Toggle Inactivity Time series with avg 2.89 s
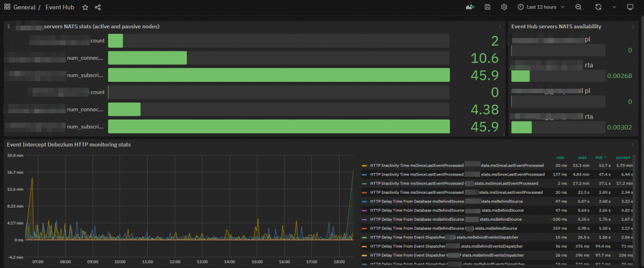The width and height of the screenshot is (644, 268). (457, 193)
